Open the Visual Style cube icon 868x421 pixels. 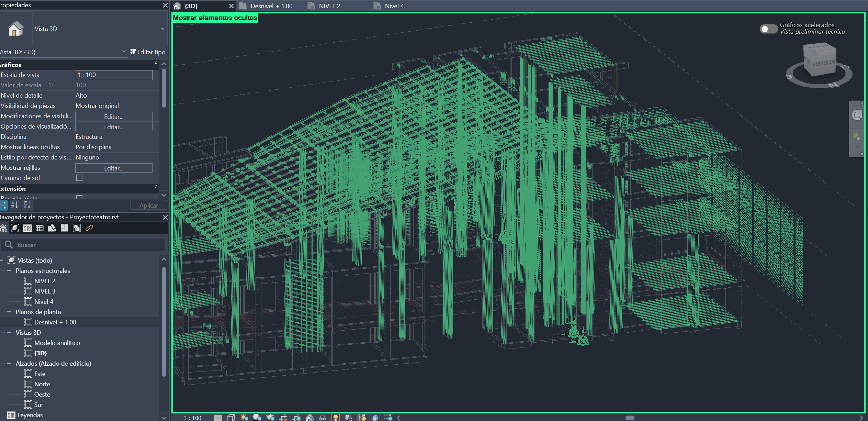231,418
